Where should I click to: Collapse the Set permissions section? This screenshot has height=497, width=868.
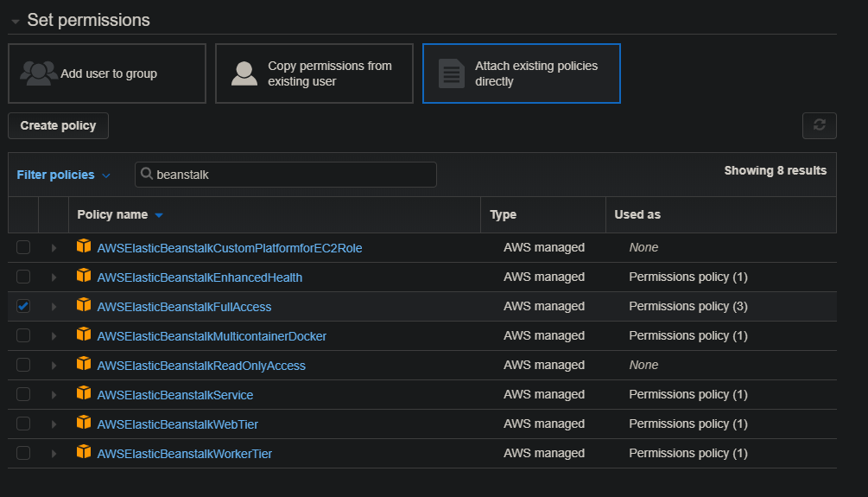(x=15, y=21)
